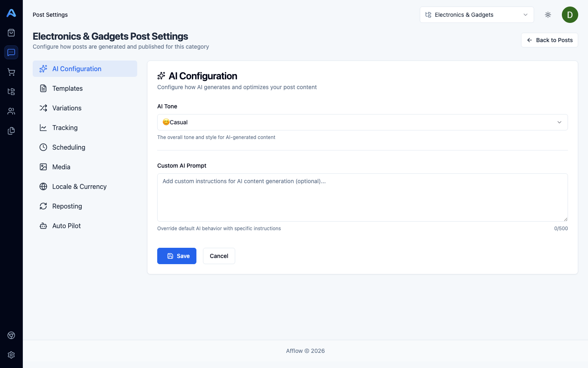Open the shopping cart sidebar icon

coord(11,72)
